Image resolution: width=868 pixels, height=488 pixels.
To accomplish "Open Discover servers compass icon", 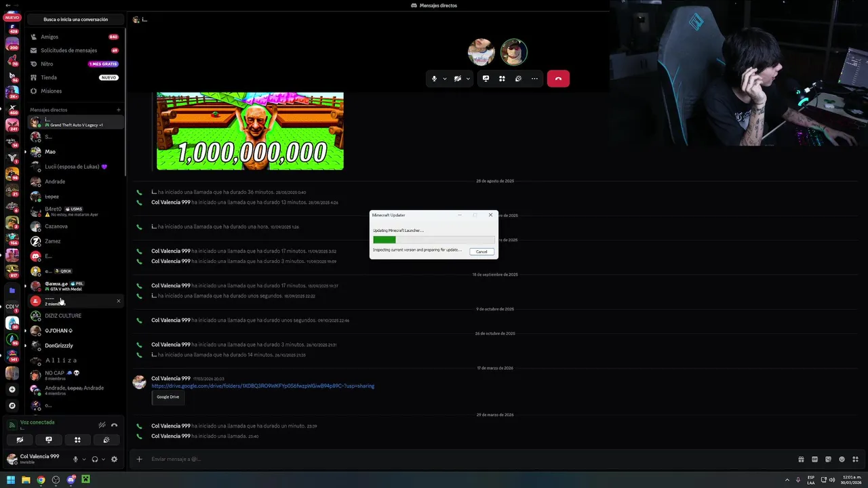I will coord(12,405).
